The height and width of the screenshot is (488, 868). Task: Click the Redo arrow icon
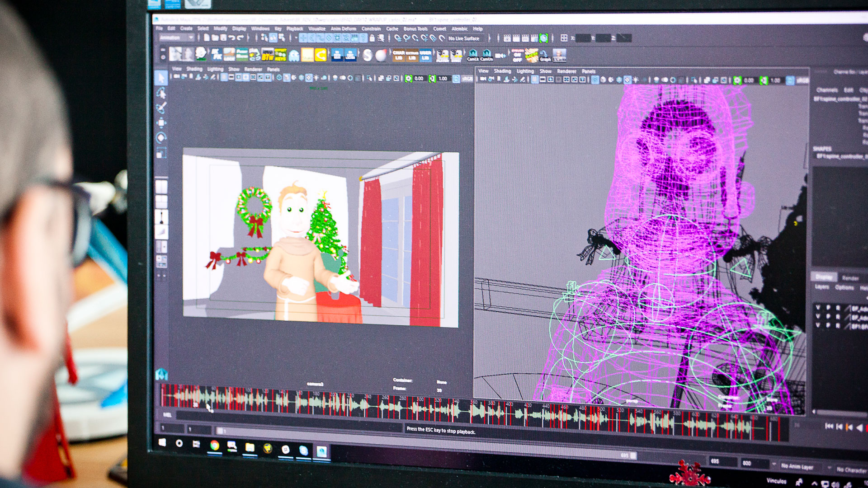(x=241, y=38)
